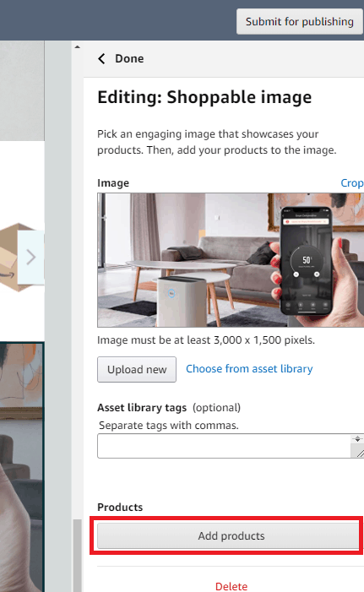Image resolution: width=364 pixels, height=592 pixels.
Task: Click the Upload new button
Action: click(137, 369)
